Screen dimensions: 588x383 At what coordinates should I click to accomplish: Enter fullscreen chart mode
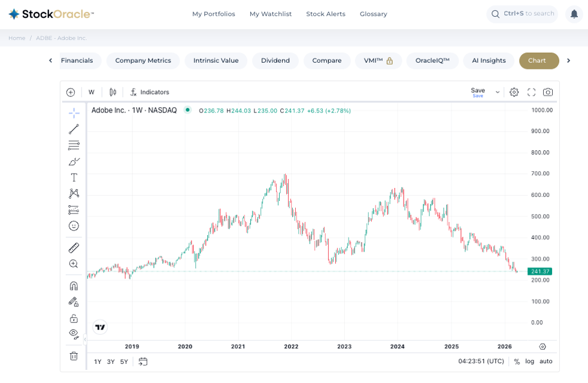click(x=531, y=92)
